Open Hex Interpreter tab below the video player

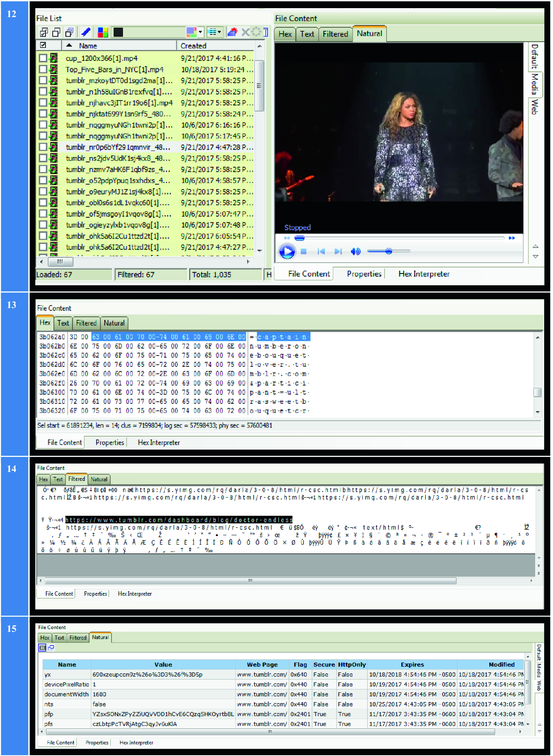point(424,274)
